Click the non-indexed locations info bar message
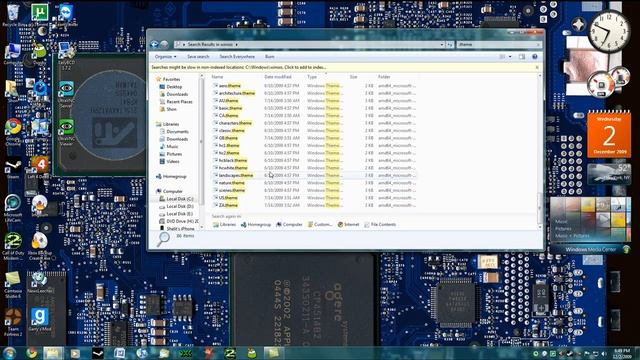Viewport: 640px width, 360px height. 239,67
